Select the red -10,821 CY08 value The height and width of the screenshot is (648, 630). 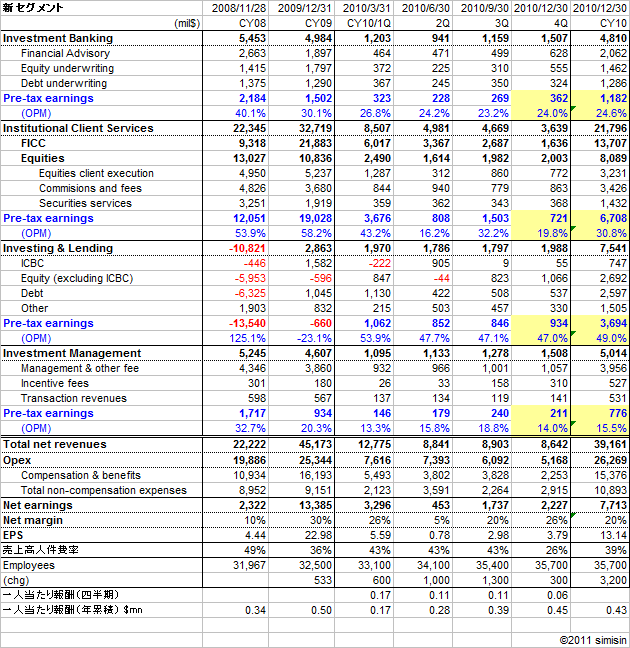coord(247,248)
